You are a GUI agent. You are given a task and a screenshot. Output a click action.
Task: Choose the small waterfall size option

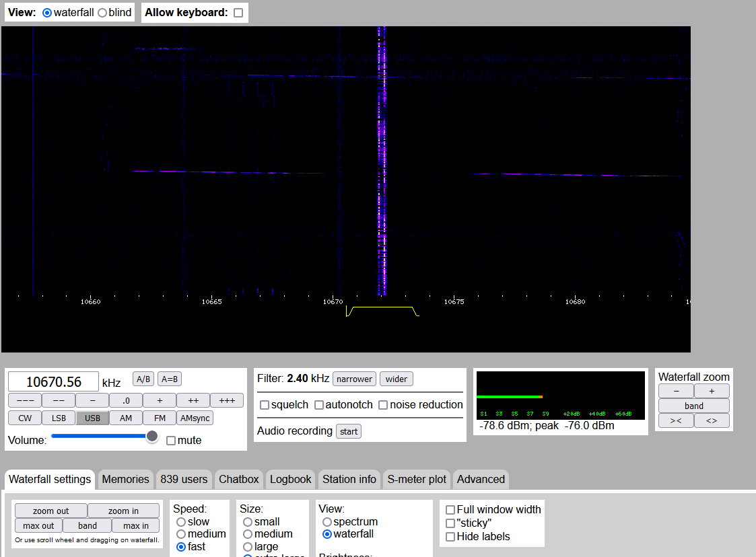(x=248, y=522)
